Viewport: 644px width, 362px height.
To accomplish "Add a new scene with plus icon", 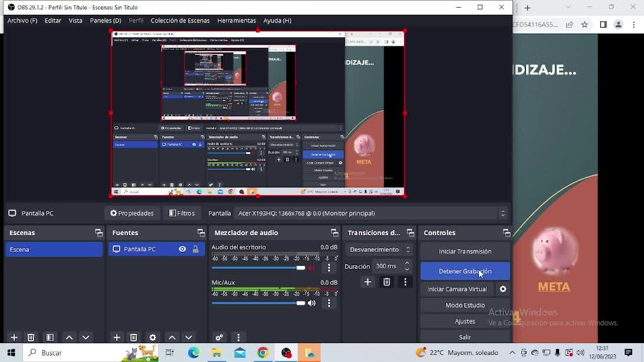I will 14,337.
